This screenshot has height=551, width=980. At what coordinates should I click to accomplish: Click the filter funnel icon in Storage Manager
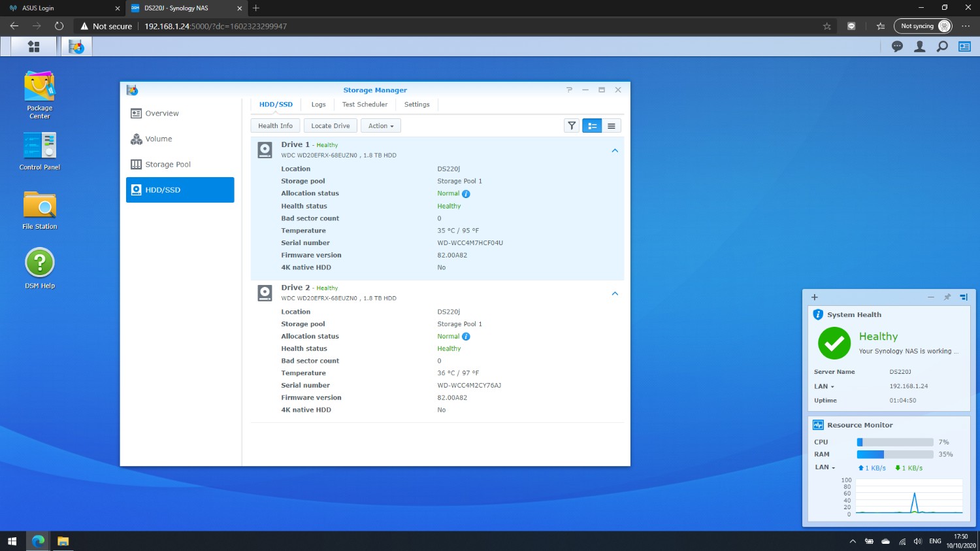click(572, 125)
